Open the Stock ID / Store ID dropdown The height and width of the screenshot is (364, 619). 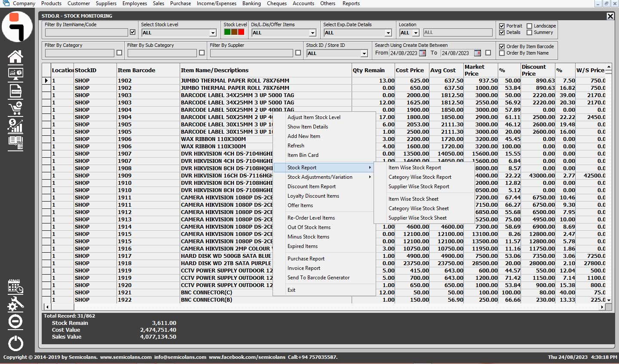[x=364, y=54]
